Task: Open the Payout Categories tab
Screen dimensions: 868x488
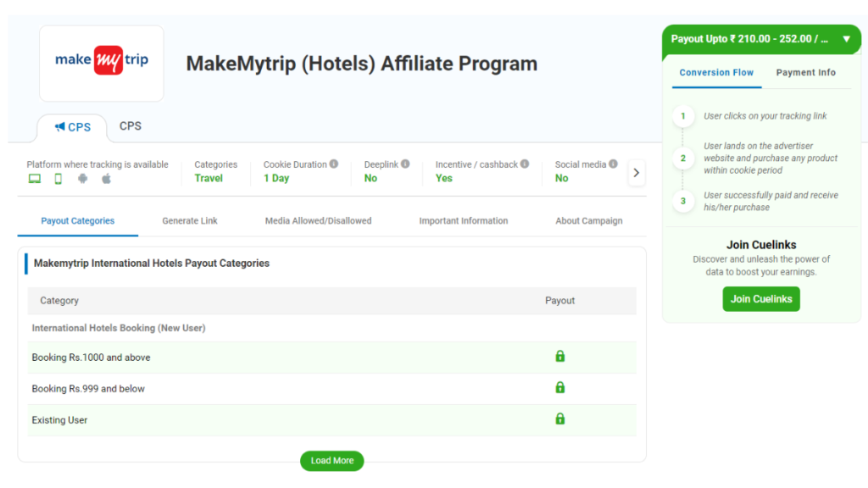Action: pos(77,221)
